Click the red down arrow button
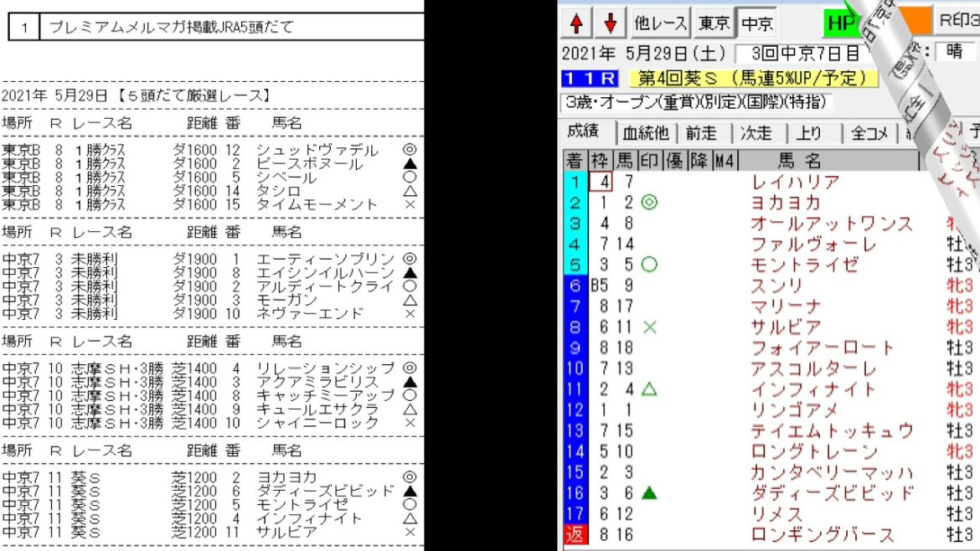This screenshot has height=551, width=980. pyautogui.click(x=611, y=23)
